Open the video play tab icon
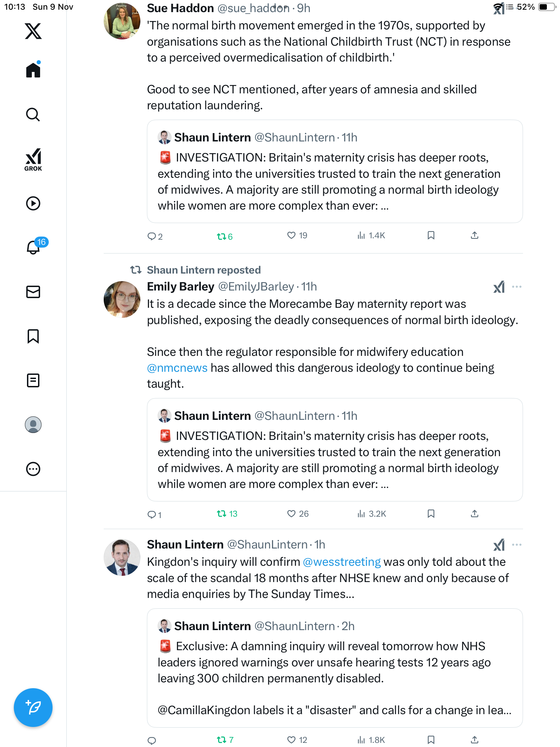Image resolution: width=560 pixels, height=747 pixels. pyautogui.click(x=33, y=203)
